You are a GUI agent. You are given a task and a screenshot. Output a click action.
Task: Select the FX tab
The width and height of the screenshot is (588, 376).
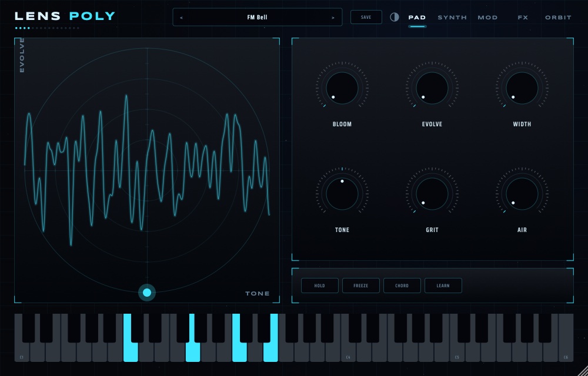click(x=523, y=18)
